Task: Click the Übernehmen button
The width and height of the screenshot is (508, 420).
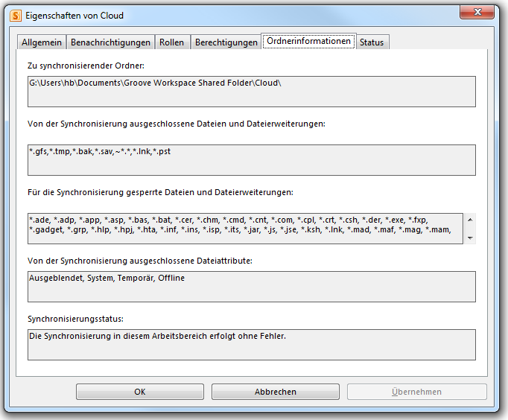Action: tap(416, 392)
